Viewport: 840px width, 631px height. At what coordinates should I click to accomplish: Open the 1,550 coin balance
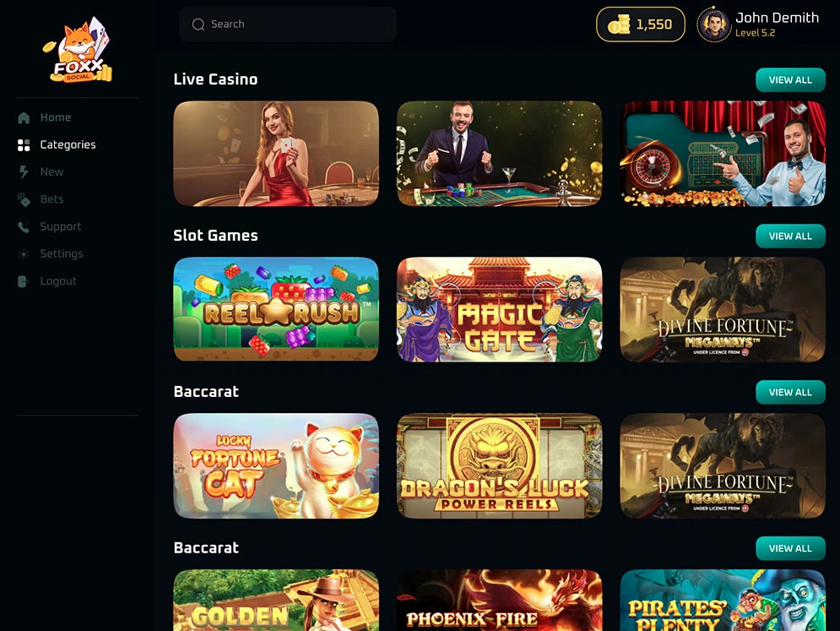(641, 24)
